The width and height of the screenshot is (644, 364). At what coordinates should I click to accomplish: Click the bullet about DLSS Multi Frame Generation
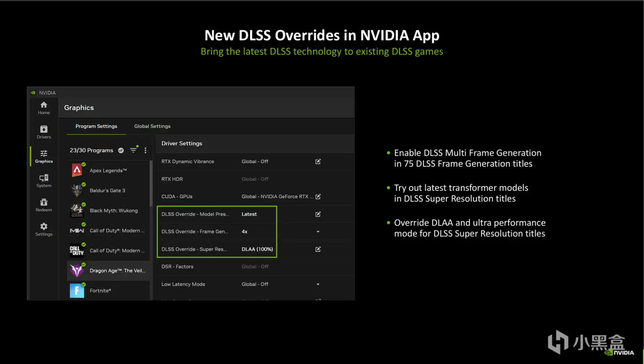coord(467,158)
